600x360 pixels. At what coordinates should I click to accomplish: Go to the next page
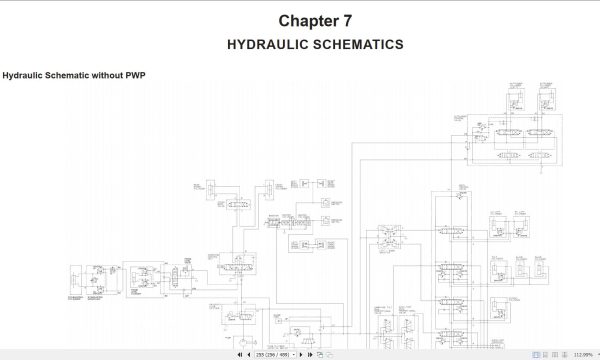click(x=301, y=355)
